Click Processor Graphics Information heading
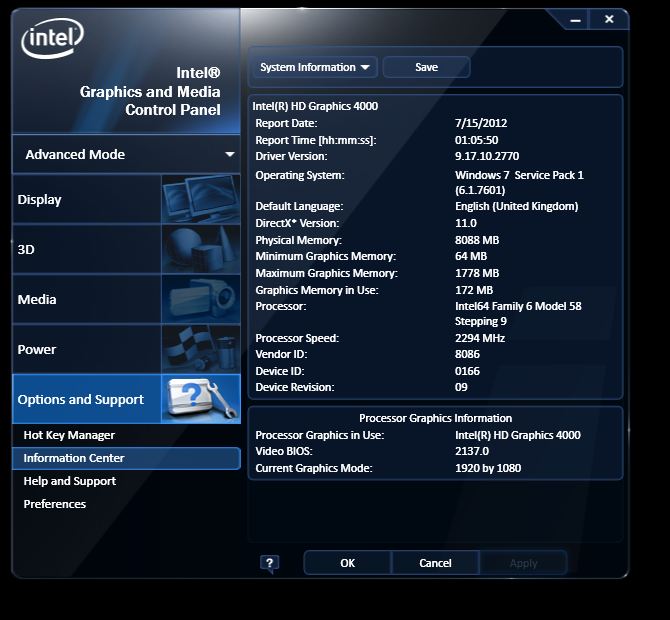 coord(435,418)
